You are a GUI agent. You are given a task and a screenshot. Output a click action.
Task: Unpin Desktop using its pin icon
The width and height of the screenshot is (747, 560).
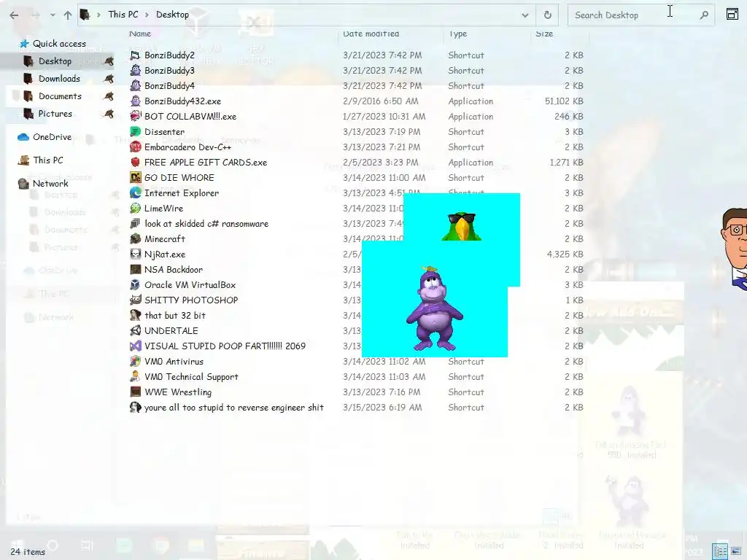(x=109, y=61)
